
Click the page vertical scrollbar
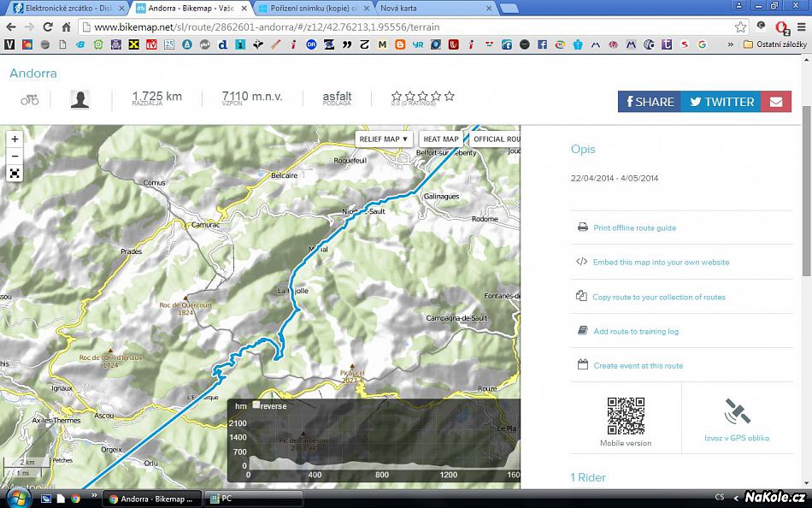(806, 191)
